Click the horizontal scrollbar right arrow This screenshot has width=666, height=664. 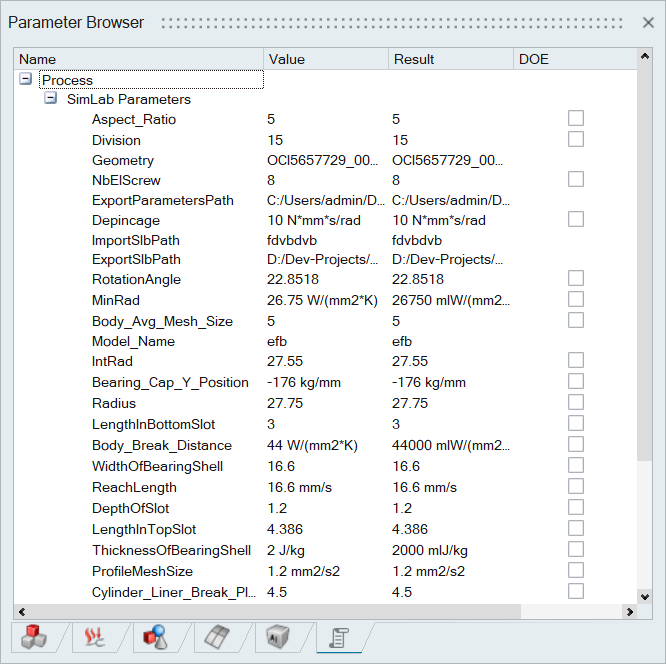click(x=630, y=612)
